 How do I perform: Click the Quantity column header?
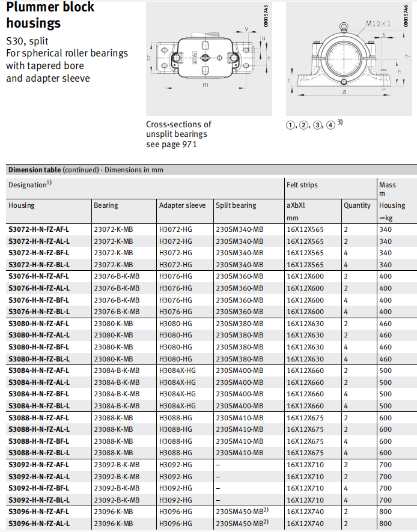[357, 205]
